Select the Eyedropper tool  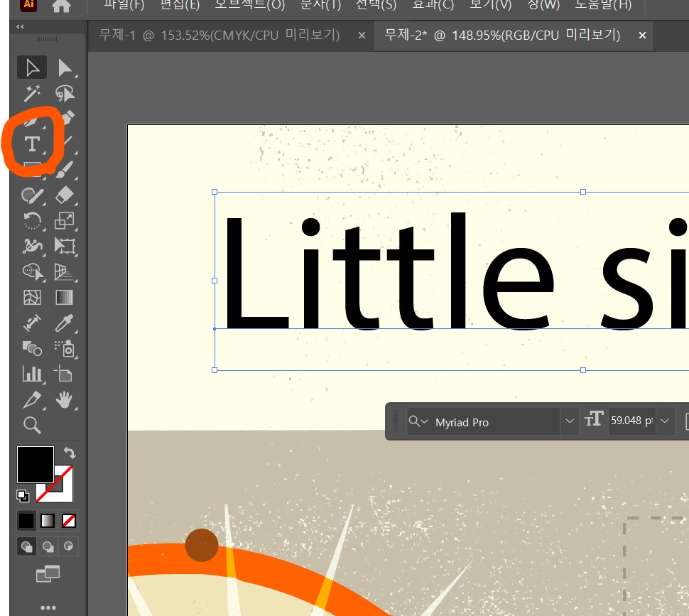65,323
